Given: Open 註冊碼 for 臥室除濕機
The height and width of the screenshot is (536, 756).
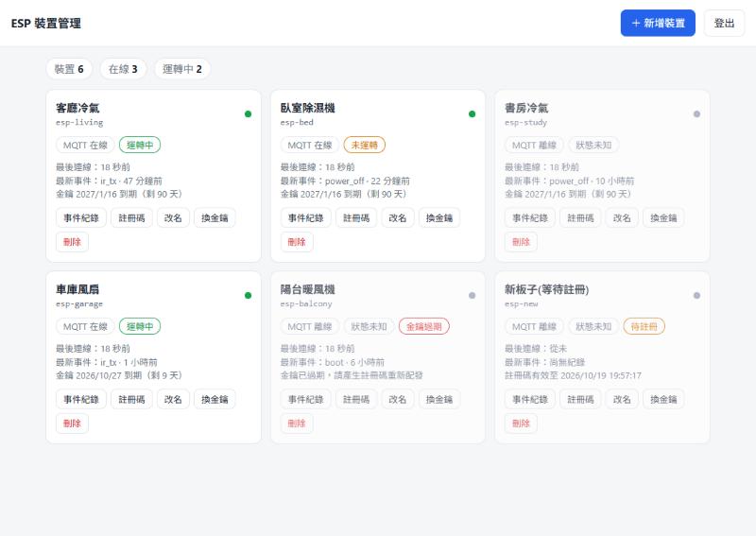Looking at the screenshot, I should (356, 218).
